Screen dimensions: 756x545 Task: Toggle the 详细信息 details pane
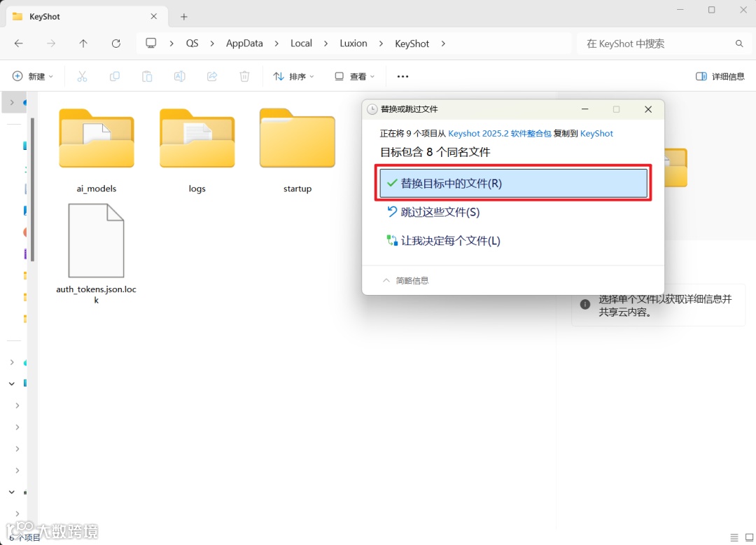[x=720, y=76]
